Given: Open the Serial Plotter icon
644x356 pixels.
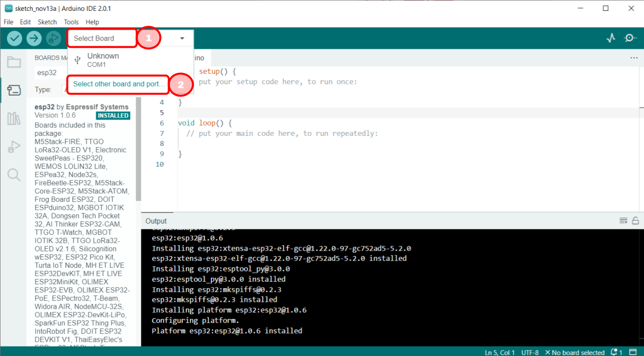Looking at the screenshot, I should point(611,37).
